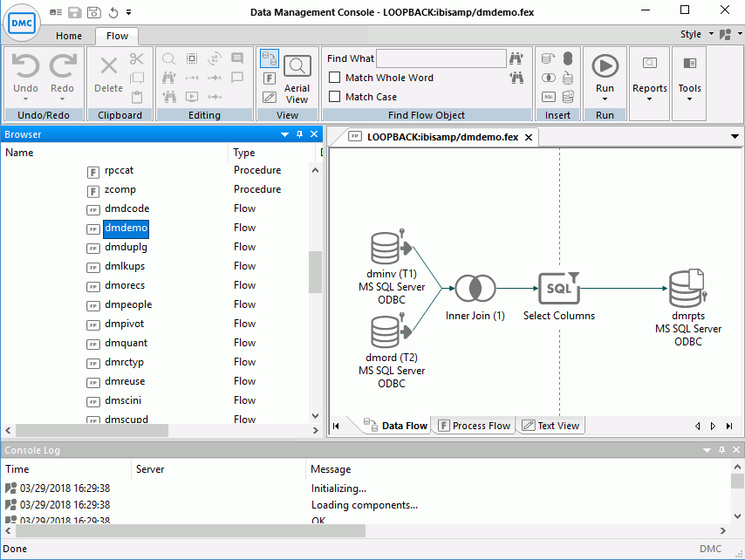Open the document tab list dropdown
This screenshot has height=560, width=745.
click(x=735, y=137)
